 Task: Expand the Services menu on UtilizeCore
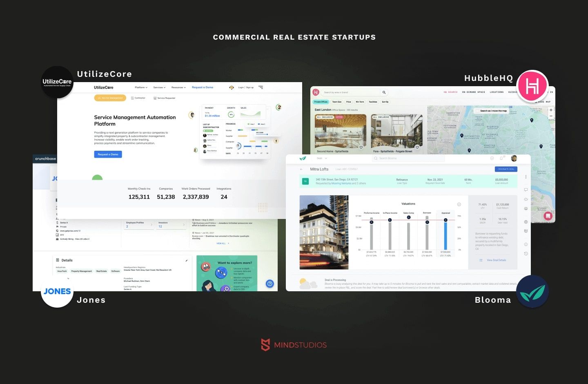159,87
